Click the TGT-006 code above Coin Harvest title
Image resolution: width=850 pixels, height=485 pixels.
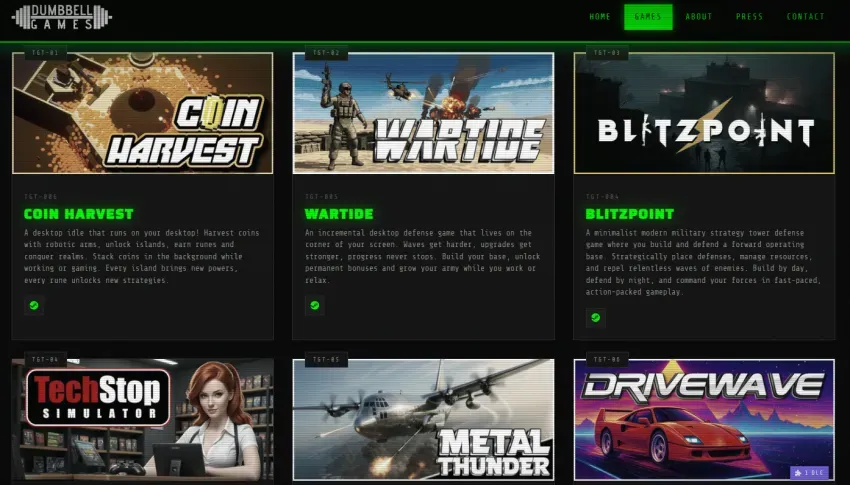point(41,197)
